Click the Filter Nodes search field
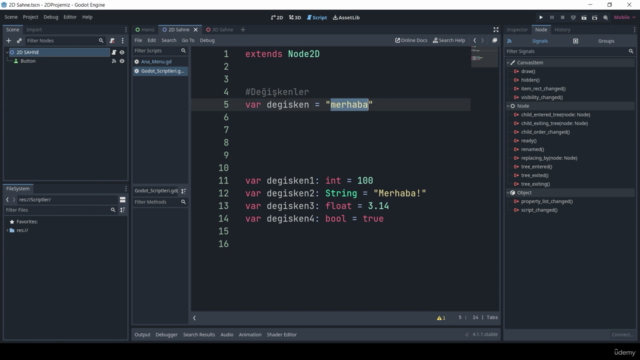The image size is (640, 360). point(65,41)
